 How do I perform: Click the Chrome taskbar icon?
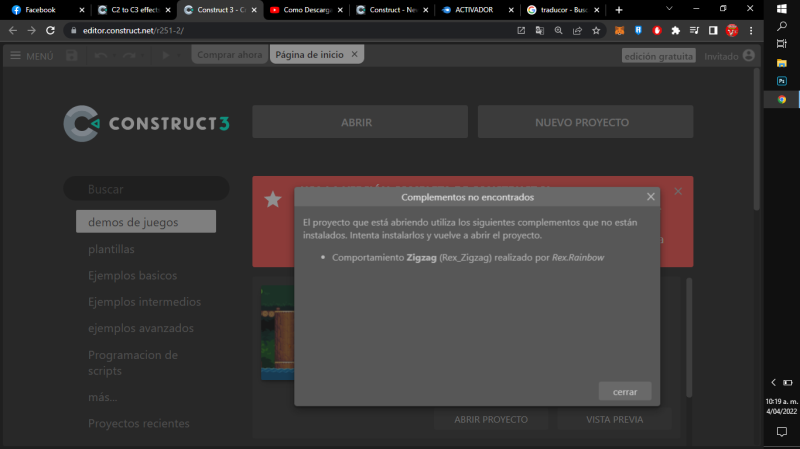782,99
